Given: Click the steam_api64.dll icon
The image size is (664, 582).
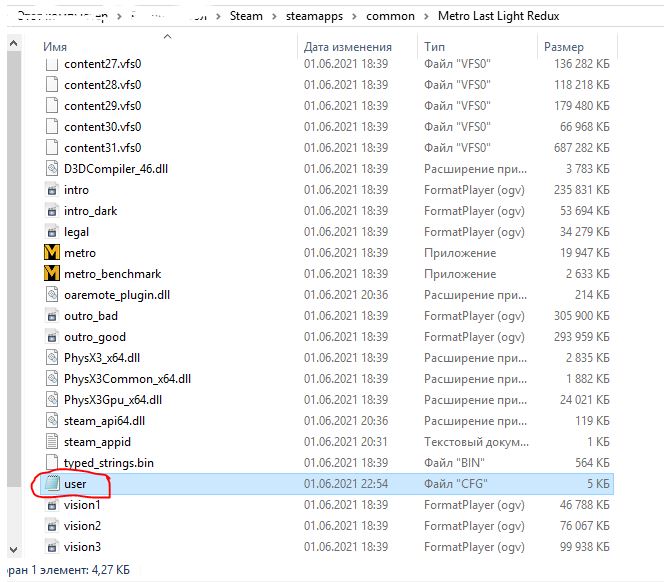Looking at the screenshot, I should click(52, 421).
